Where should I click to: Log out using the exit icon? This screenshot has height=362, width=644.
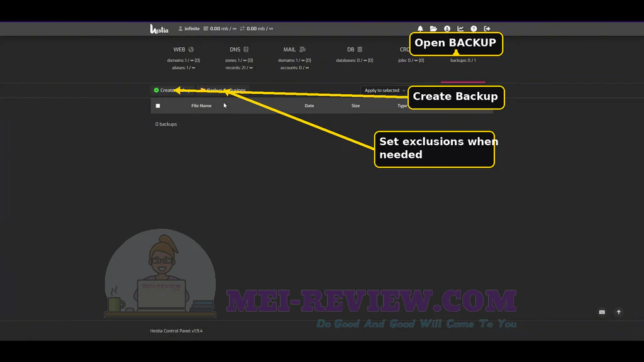(x=487, y=29)
